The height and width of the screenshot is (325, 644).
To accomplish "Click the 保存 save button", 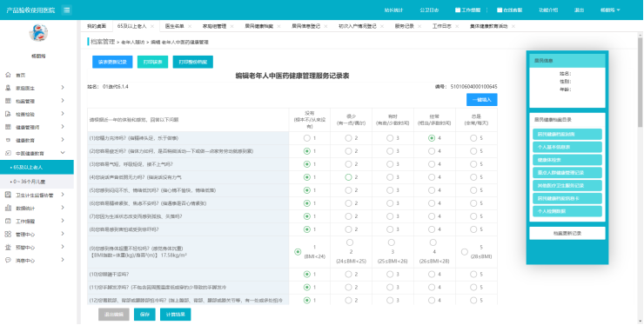I will (144, 315).
